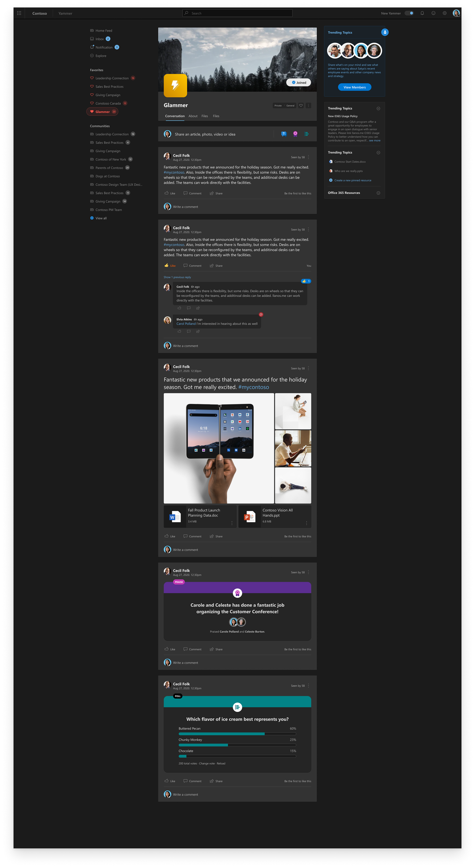The width and height of the screenshot is (475, 868).
Task: Toggle the thumbs-up reaction count badge
Action: click(306, 281)
